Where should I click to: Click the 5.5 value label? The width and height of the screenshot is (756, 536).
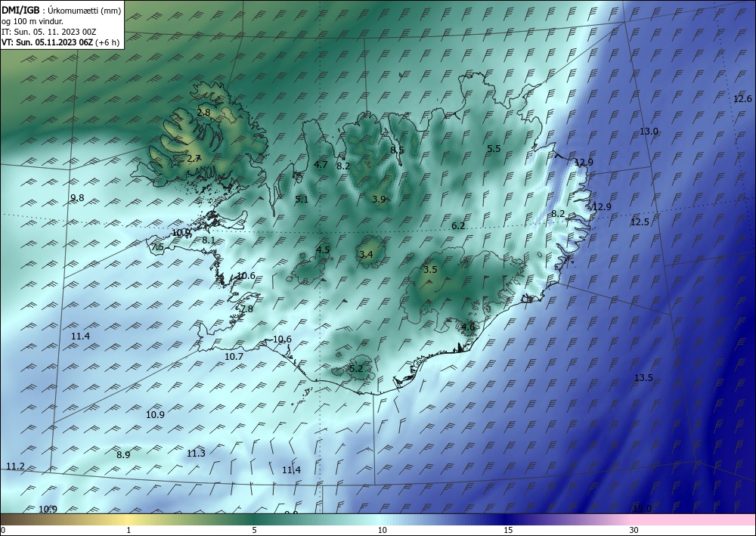(494, 148)
